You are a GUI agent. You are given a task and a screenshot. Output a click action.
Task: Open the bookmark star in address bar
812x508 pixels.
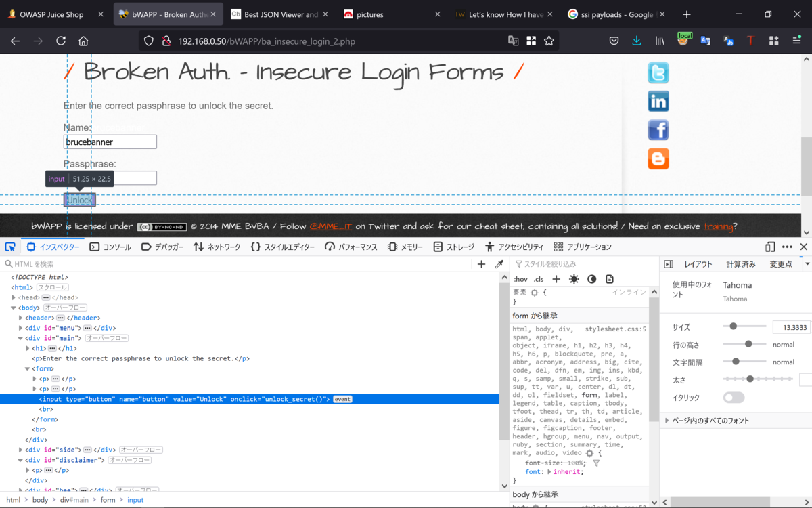pos(548,41)
